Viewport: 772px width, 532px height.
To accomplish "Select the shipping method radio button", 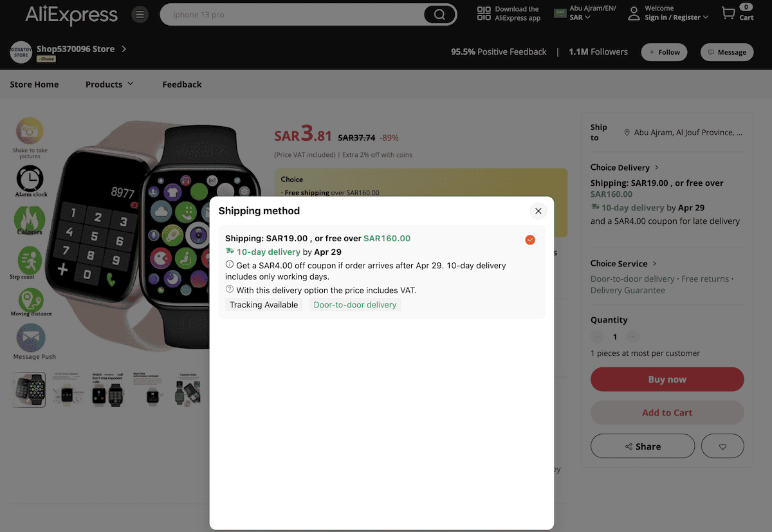I will tap(530, 239).
